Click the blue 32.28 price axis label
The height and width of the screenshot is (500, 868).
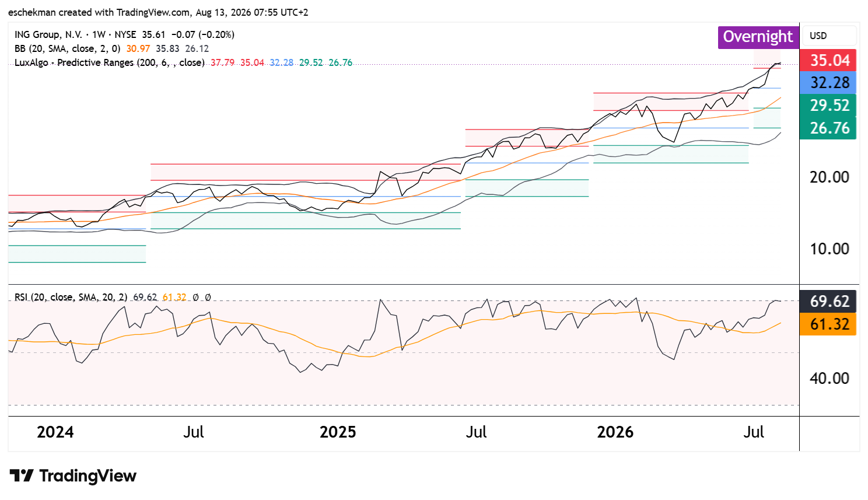pos(828,83)
